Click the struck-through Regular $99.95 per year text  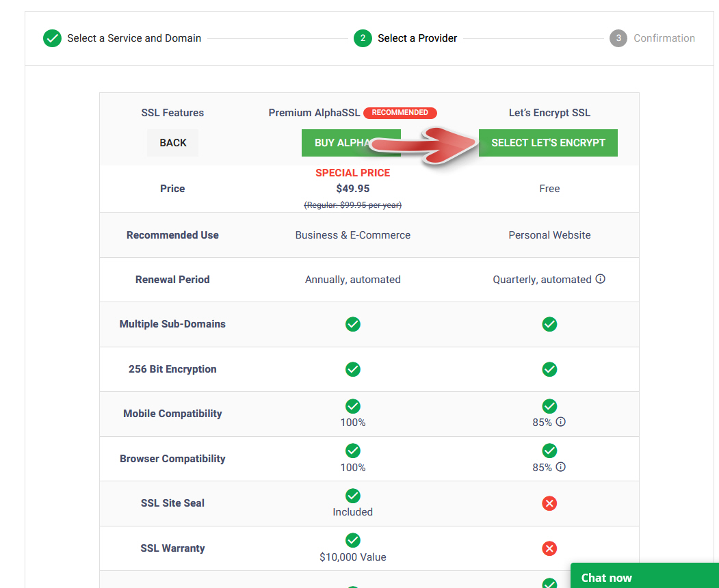pyautogui.click(x=352, y=205)
